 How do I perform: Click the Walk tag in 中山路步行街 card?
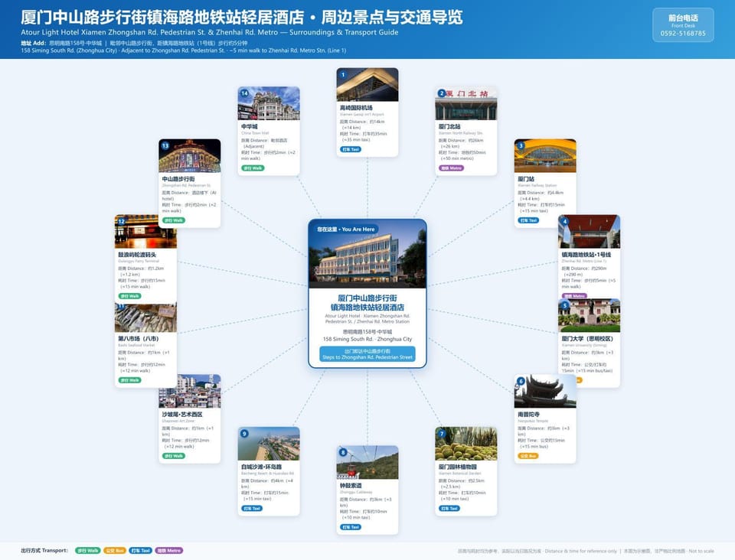tap(174, 220)
